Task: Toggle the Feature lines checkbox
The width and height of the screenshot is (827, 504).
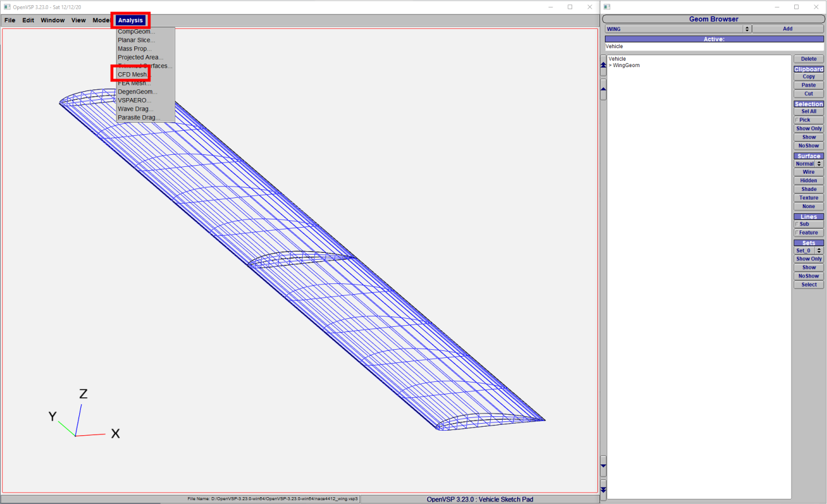Action: coord(797,233)
